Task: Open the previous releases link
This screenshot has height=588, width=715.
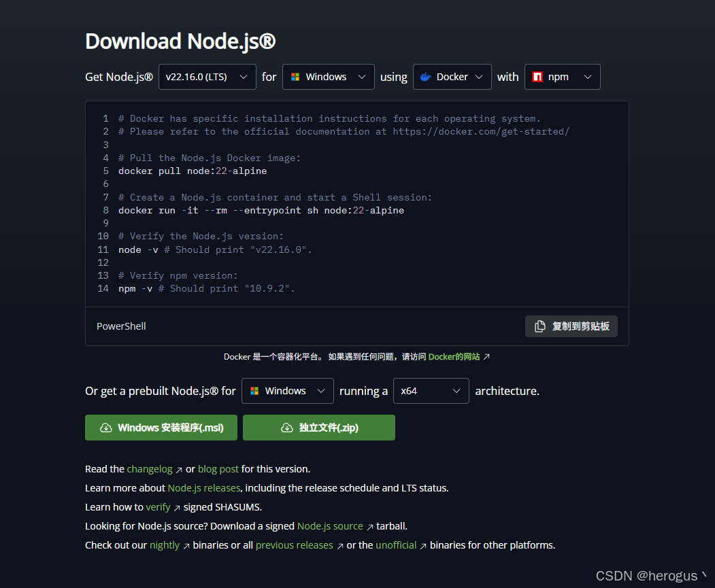Action: point(294,546)
